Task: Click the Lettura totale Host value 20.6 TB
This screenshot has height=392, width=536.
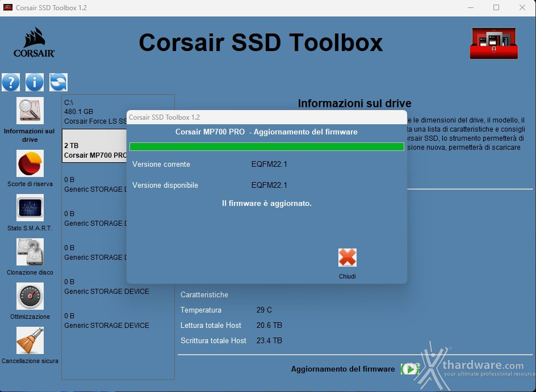Action: (x=269, y=326)
